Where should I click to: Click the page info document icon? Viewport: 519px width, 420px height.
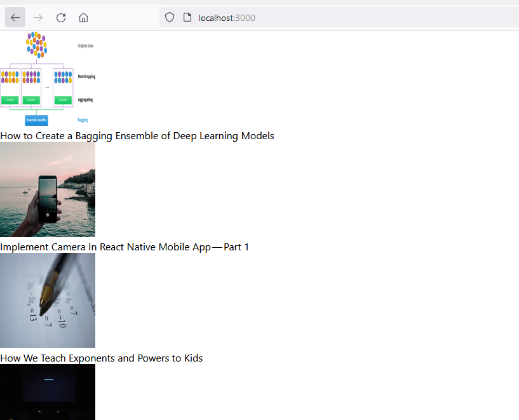[x=187, y=18]
